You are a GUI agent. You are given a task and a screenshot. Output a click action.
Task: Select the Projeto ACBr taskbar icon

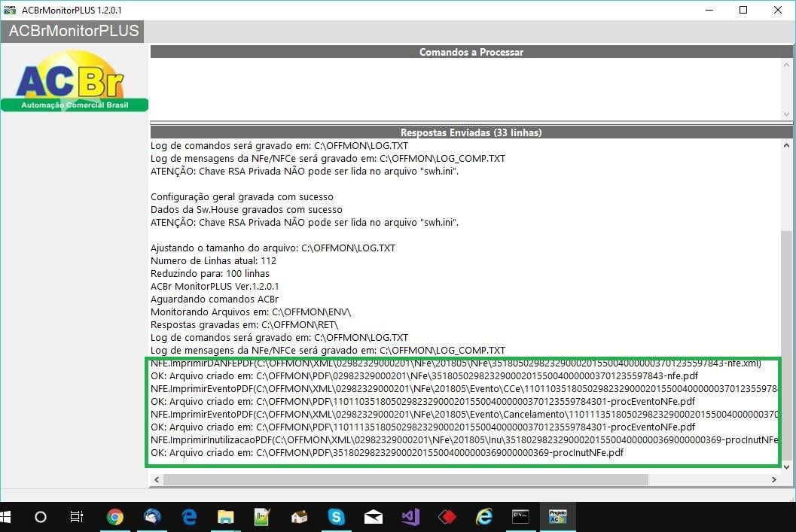point(557,517)
